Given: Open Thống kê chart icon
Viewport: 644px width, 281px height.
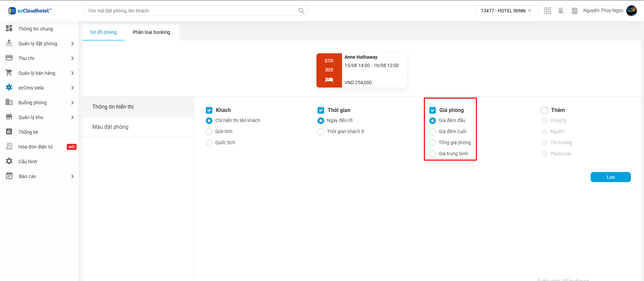Looking at the screenshot, I should 9,132.
